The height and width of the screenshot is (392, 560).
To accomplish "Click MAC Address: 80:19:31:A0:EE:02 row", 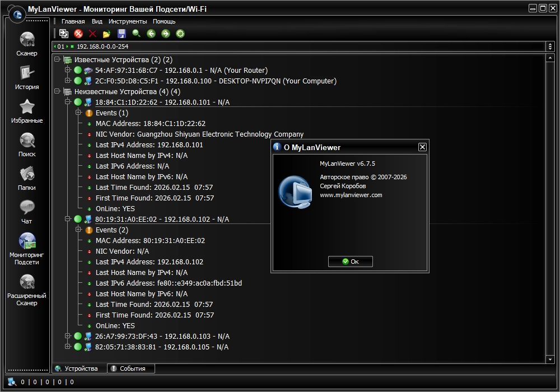I will pyautogui.click(x=150, y=241).
